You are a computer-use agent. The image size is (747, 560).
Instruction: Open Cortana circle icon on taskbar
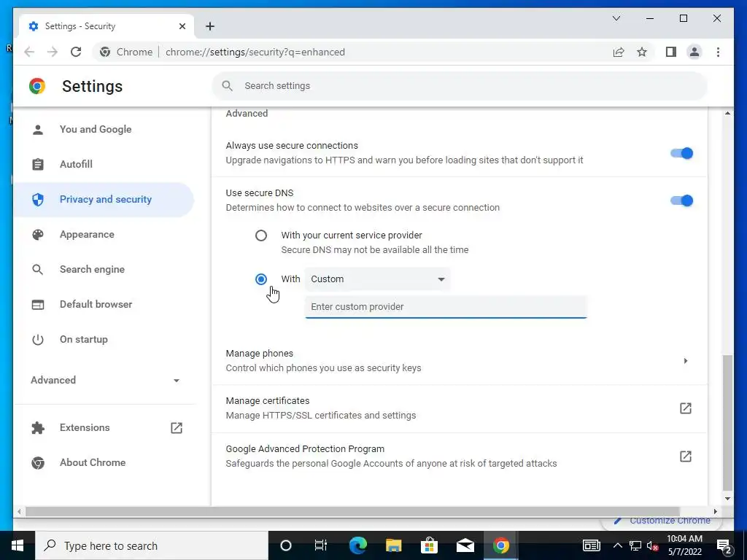point(285,545)
